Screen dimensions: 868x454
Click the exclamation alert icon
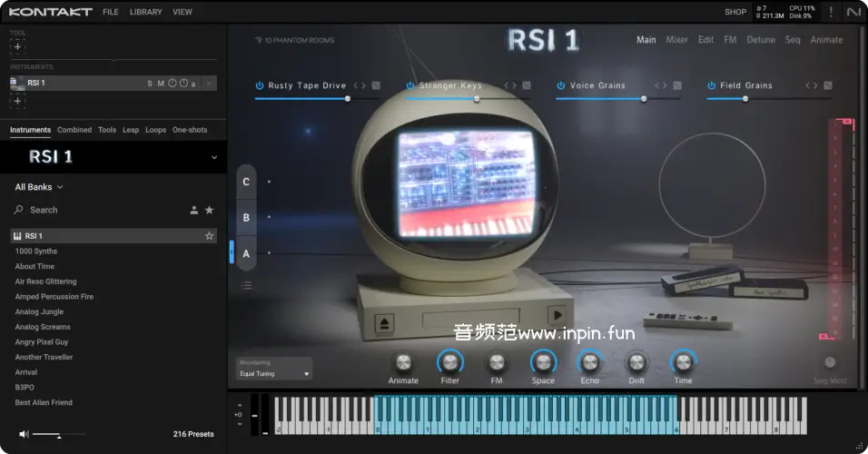(x=831, y=12)
